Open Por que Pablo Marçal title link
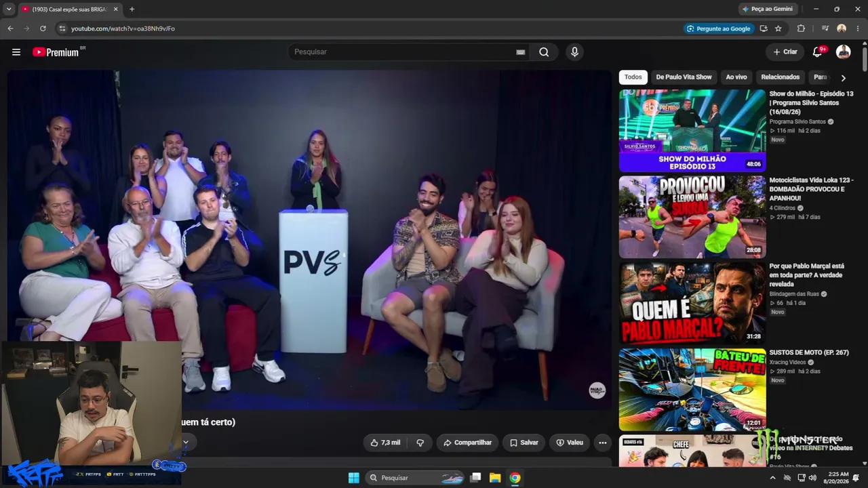Image resolution: width=868 pixels, height=488 pixels. pyautogui.click(x=807, y=275)
